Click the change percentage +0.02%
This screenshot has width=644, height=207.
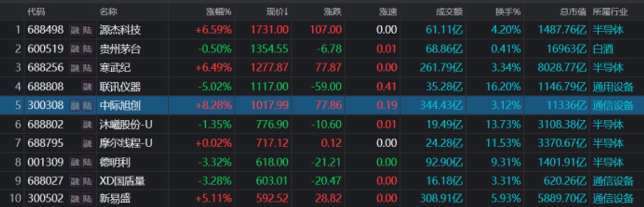coord(214,143)
